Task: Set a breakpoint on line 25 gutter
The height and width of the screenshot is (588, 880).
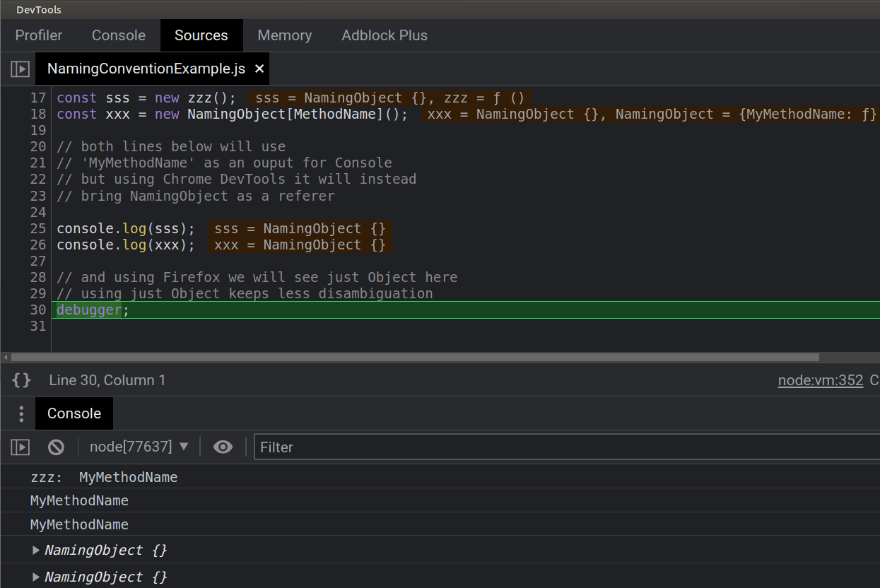Action: point(38,228)
